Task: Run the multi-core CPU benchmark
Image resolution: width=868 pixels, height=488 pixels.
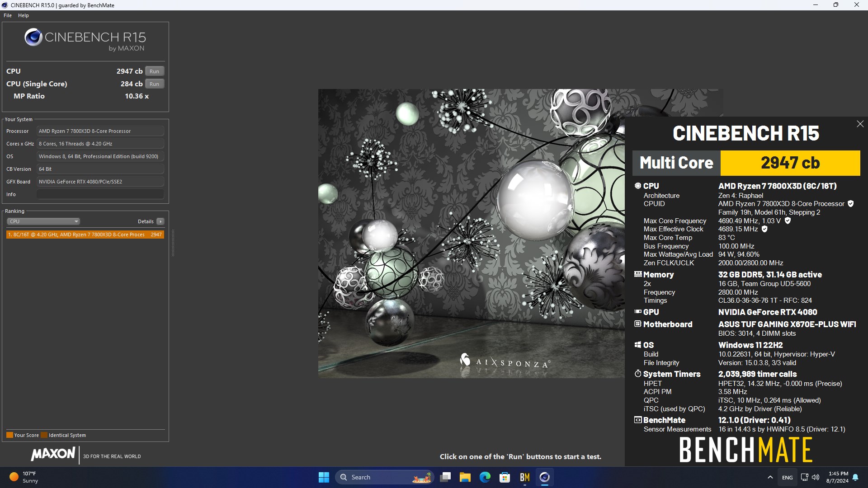Action: point(154,71)
